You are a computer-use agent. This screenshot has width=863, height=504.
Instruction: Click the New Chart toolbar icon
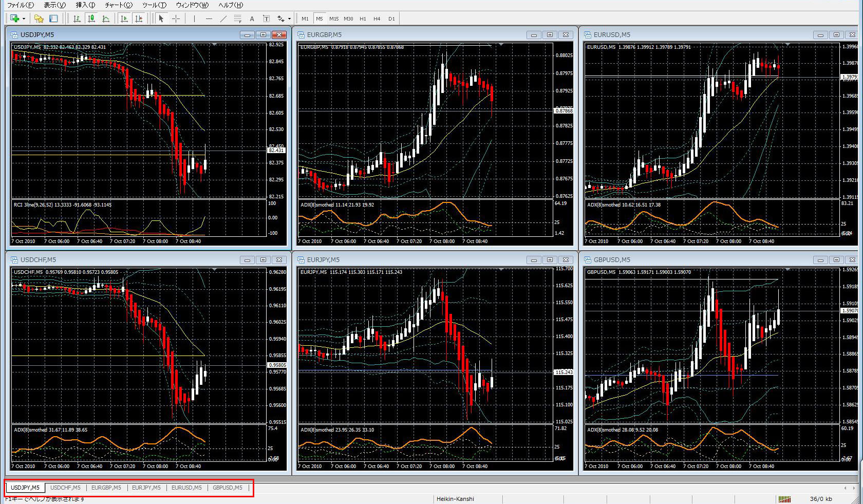coord(14,18)
